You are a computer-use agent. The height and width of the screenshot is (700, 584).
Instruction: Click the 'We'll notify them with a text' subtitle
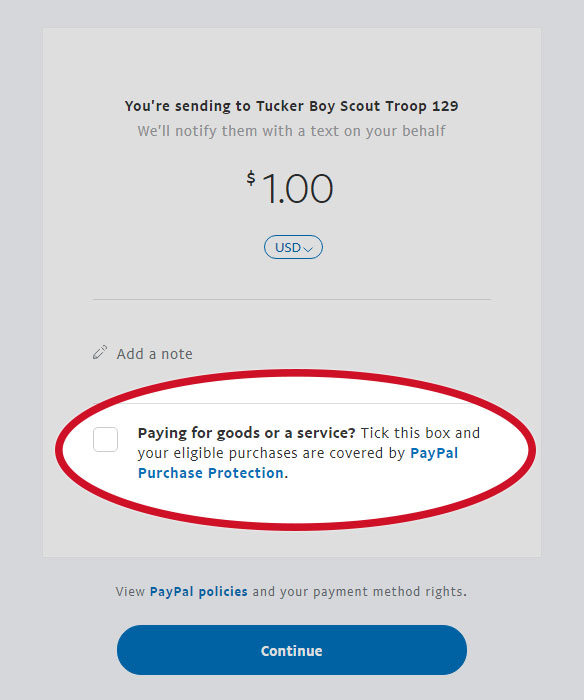tap(240, 131)
